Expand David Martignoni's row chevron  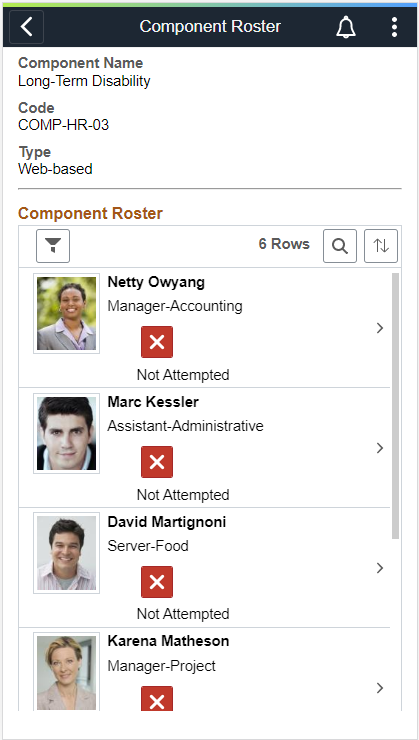click(x=380, y=568)
